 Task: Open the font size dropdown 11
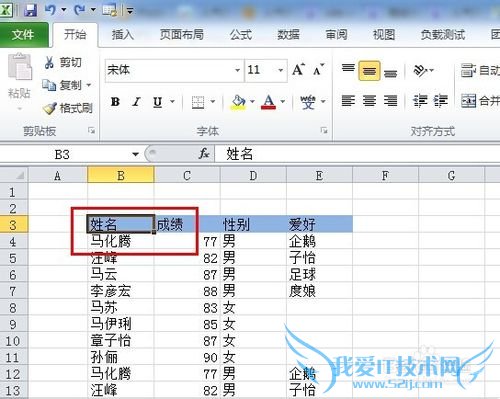(x=281, y=70)
